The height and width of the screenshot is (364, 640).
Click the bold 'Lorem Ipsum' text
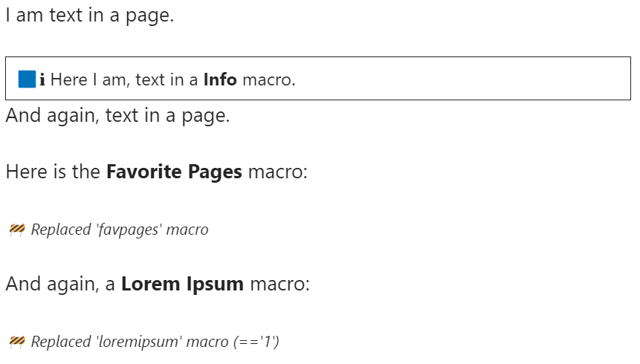click(x=182, y=284)
